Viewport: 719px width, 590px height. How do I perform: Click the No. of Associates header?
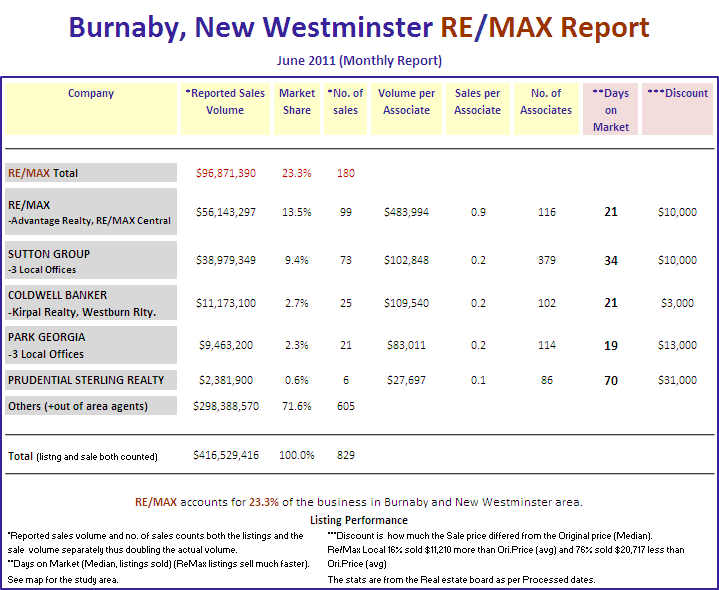(546, 109)
